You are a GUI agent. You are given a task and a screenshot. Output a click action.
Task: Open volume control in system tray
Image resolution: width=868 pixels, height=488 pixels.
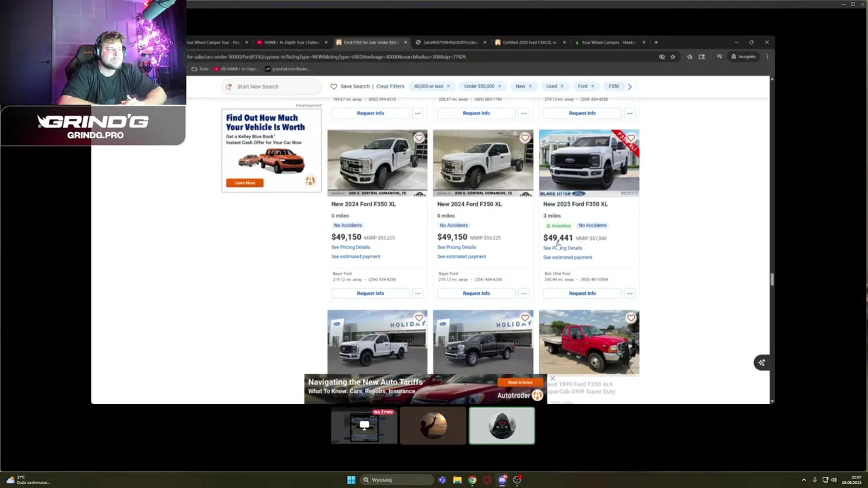coord(833,480)
